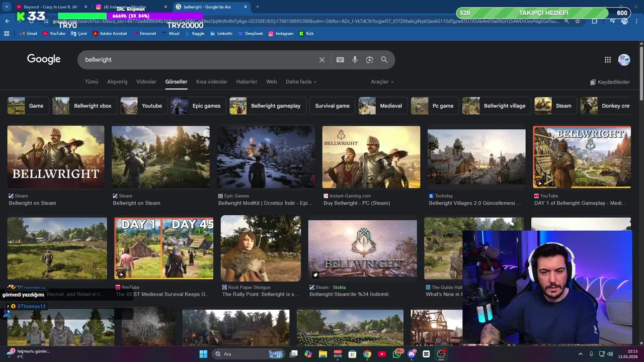Switch to the Web tab
The width and height of the screenshot is (644, 362).
point(272,82)
